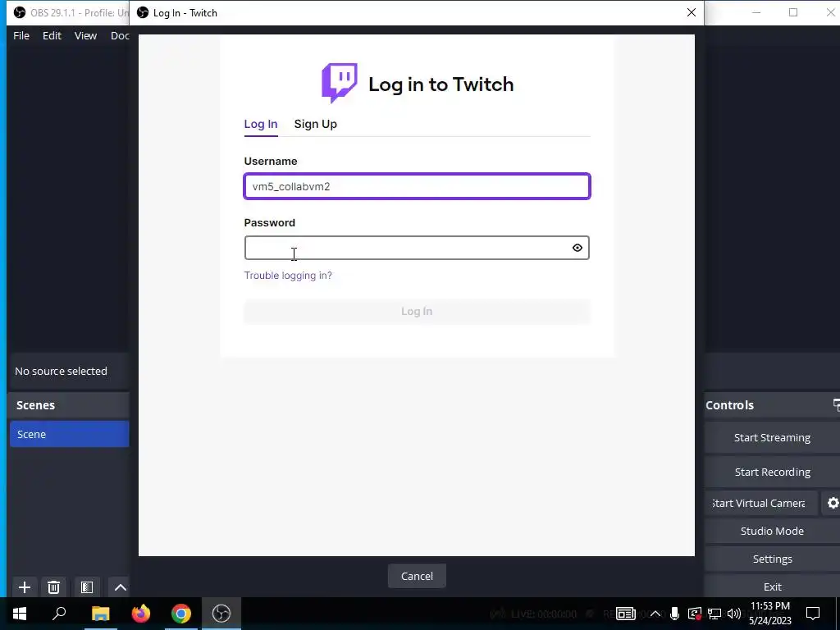Select the Scene item in Scenes list

[70, 434]
